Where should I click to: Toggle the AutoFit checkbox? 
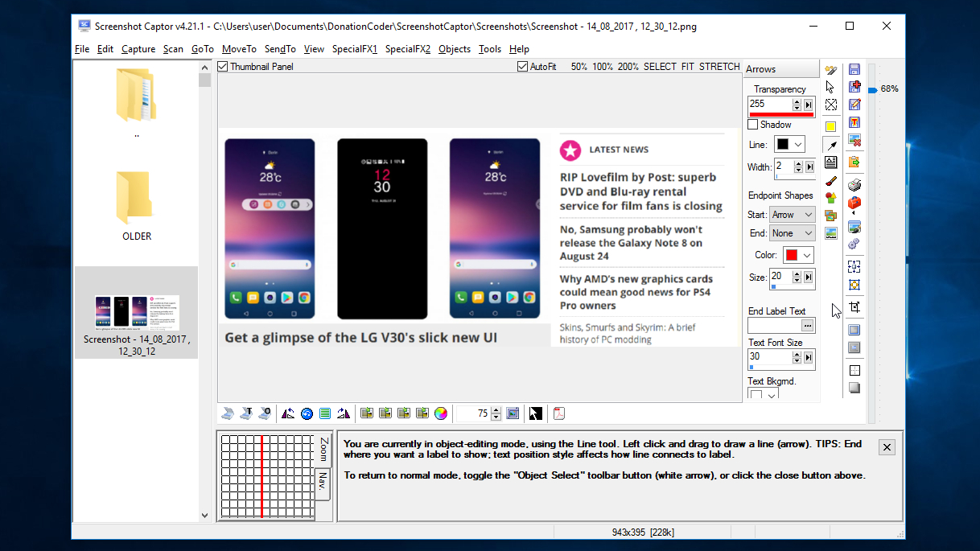click(x=522, y=67)
